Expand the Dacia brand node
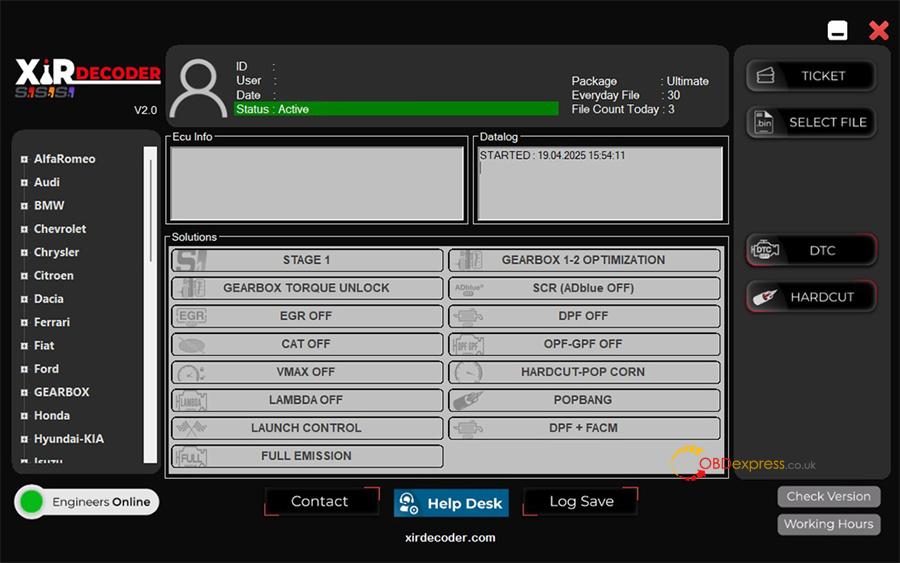This screenshot has width=900, height=563. [24, 300]
